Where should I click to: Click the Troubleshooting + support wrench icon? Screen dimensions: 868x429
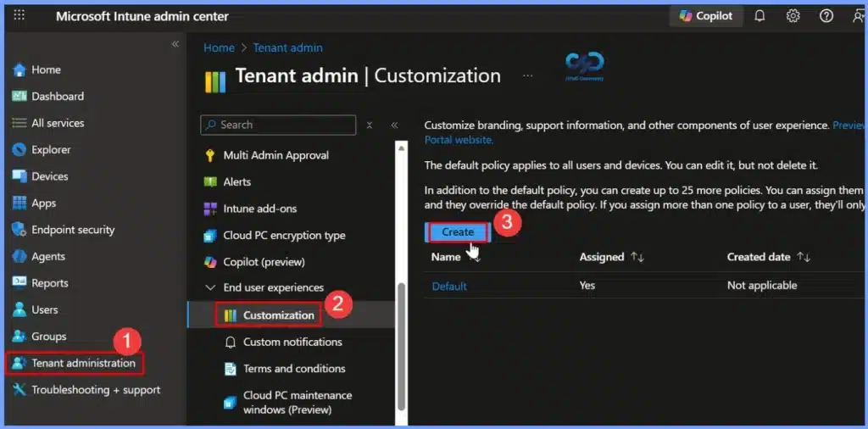tap(19, 390)
